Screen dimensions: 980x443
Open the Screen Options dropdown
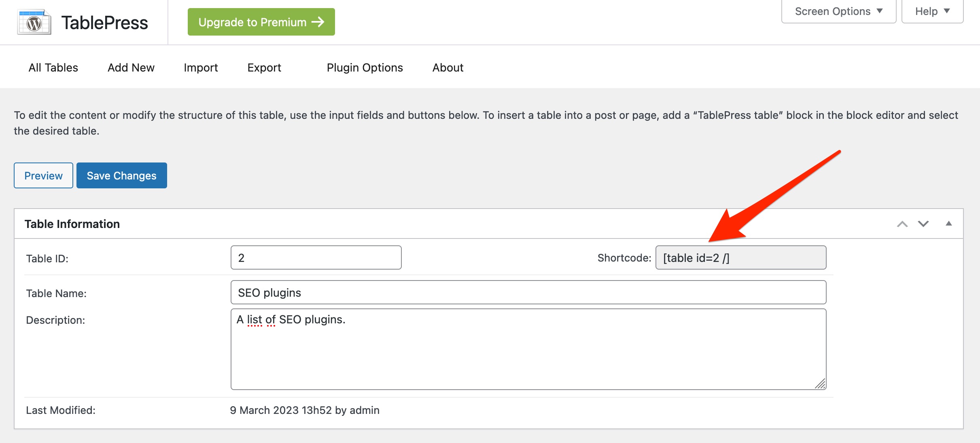tap(839, 11)
